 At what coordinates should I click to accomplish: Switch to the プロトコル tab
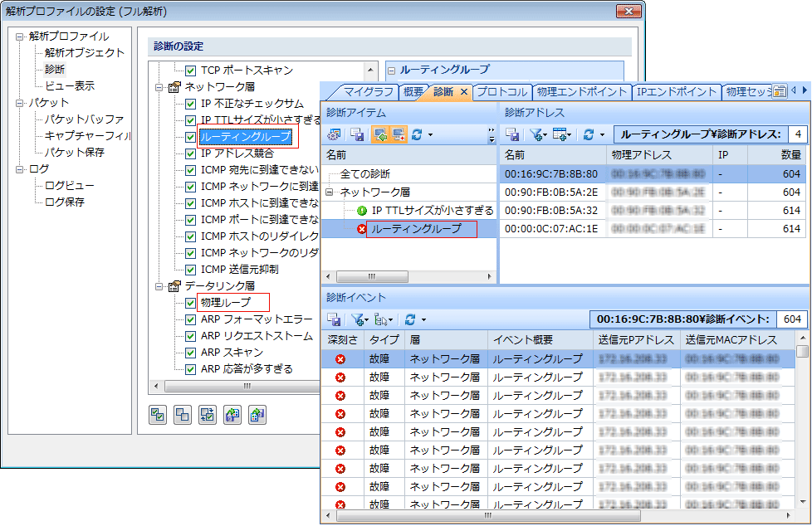[x=501, y=91]
